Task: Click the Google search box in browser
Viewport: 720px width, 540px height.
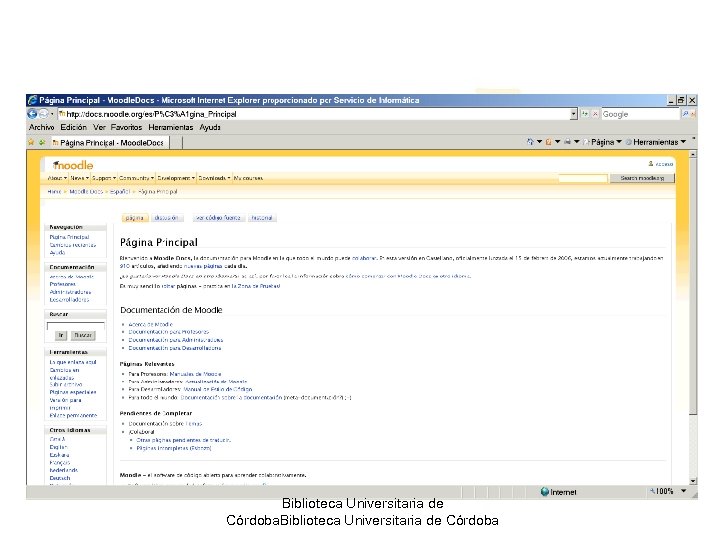Action: (641, 114)
